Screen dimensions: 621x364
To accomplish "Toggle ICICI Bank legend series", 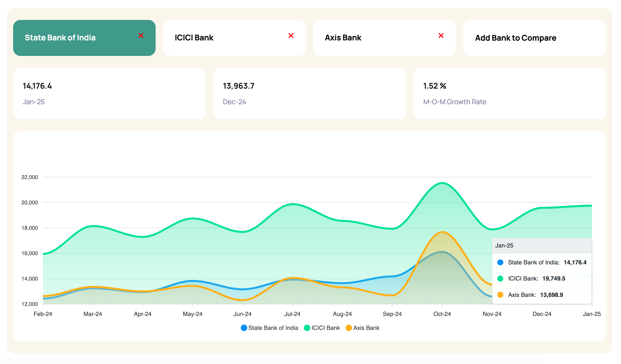I will pyautogui.click(x=326, y=328).
